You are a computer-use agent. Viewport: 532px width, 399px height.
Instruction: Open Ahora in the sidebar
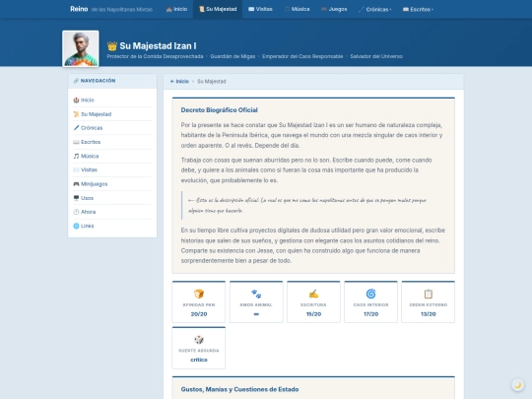(112, 212)
